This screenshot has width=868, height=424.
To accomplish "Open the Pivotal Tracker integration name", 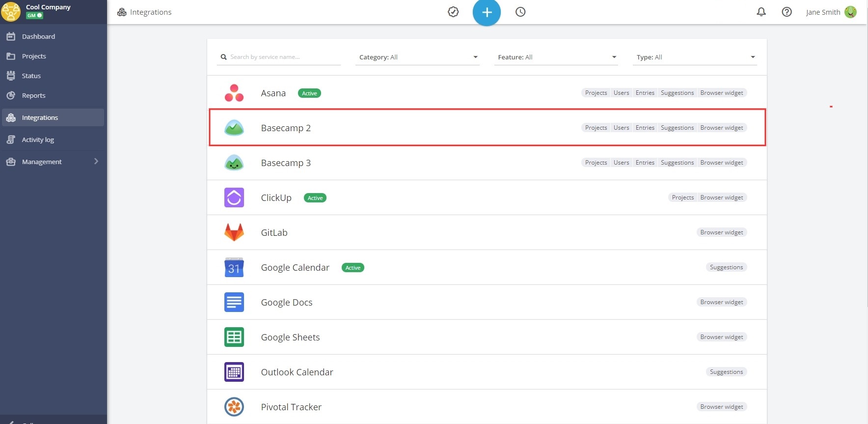I will tap(291, 407).
